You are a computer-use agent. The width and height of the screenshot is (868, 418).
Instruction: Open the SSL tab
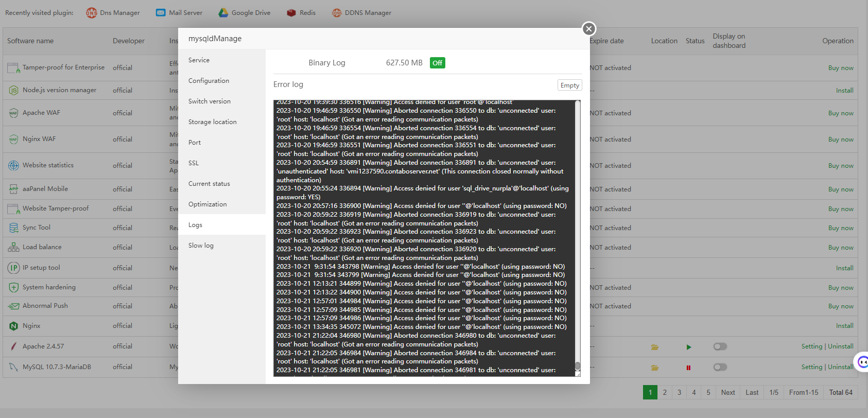[x=222, y=163]
